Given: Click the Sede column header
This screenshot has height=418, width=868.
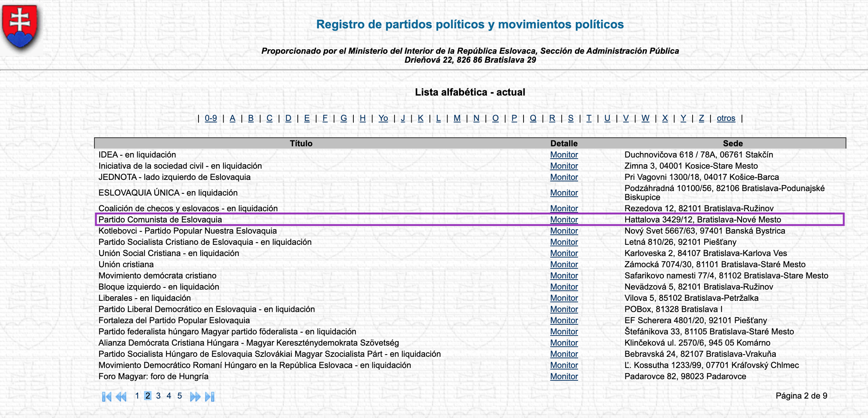Looking at the screenshot, I should [733, 143].
